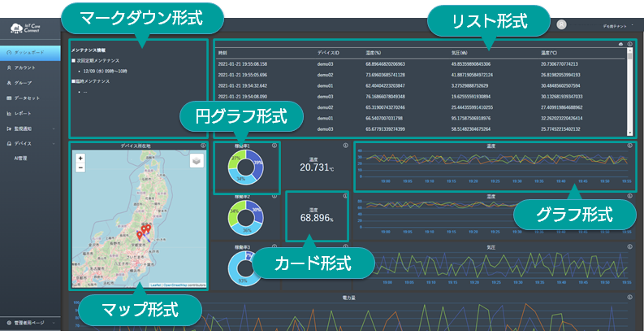Click the デバイス lock icon
This screenshot has width=644, height=335.
pos(9,143)
